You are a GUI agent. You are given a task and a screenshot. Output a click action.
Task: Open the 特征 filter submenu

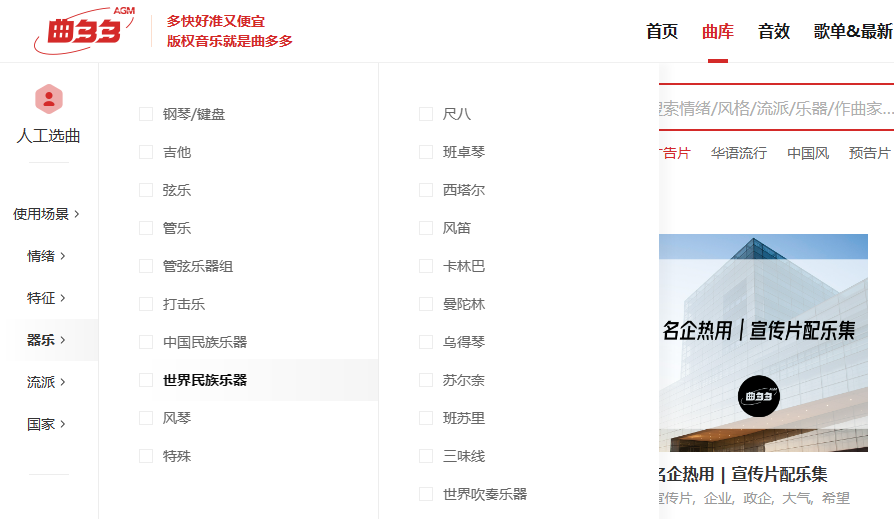pos(46,298)
